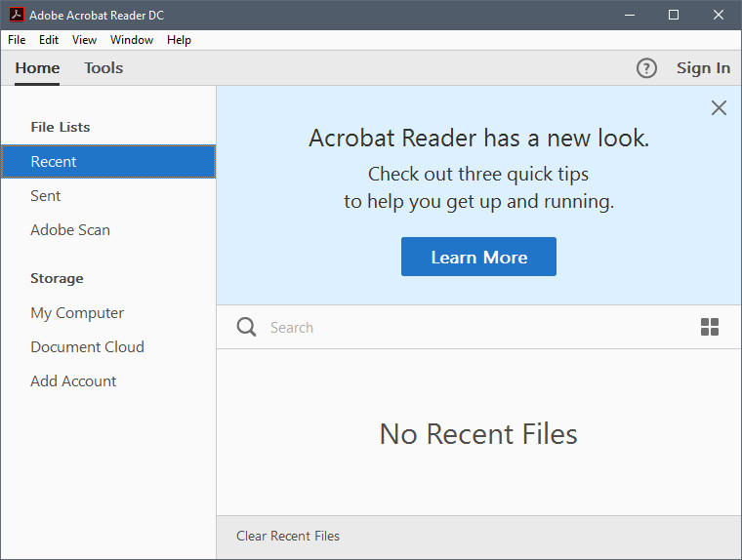This screenshot has height=560, width=742.
Task: Click the Help question mark icon
Action: tap(646, 68)
